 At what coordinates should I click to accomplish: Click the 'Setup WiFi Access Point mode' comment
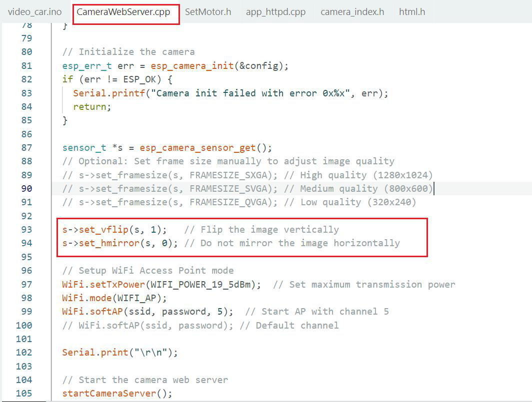tap(148, 271)
